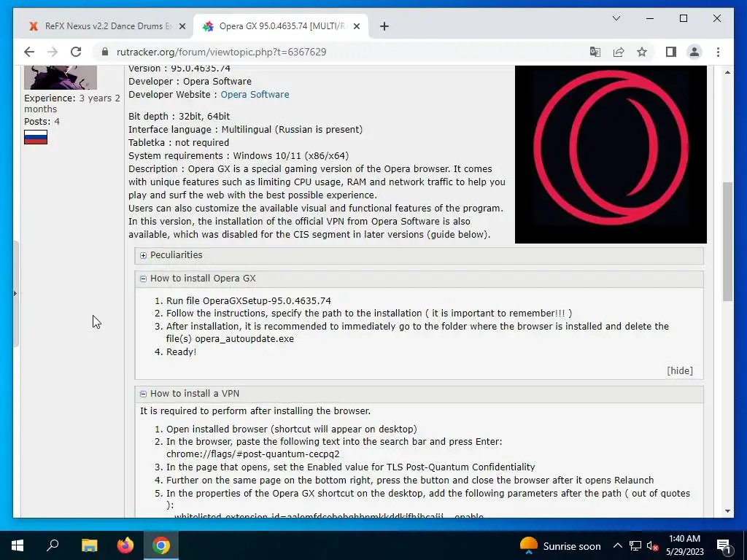Close the ReFX Nexus tab
This screenshot has width=747, height=560.
tap(182, 26)
